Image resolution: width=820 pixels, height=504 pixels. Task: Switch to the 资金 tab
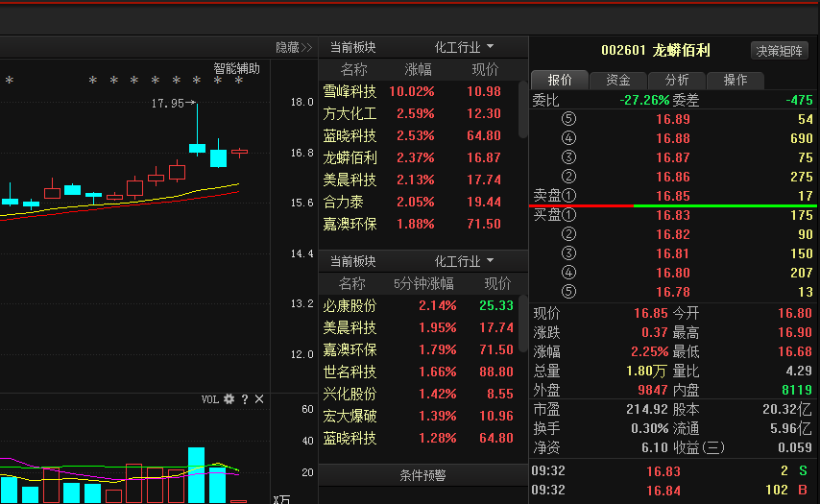618,81
